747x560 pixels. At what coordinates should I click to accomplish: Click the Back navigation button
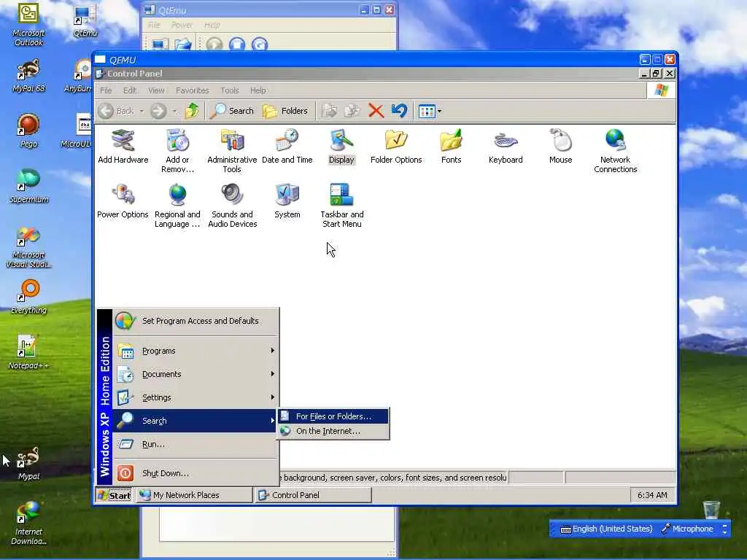pos(116,111)
